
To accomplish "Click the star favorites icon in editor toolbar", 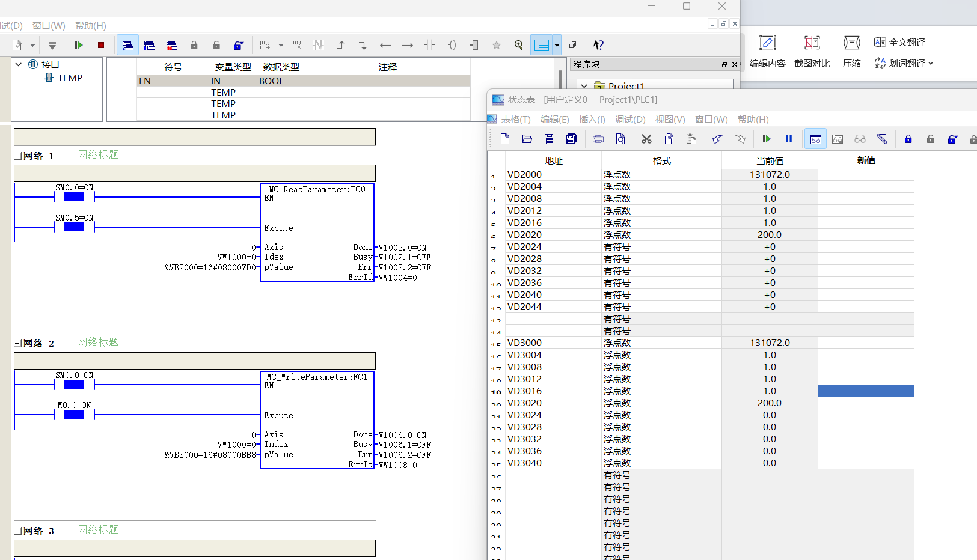I will [497, 45].
